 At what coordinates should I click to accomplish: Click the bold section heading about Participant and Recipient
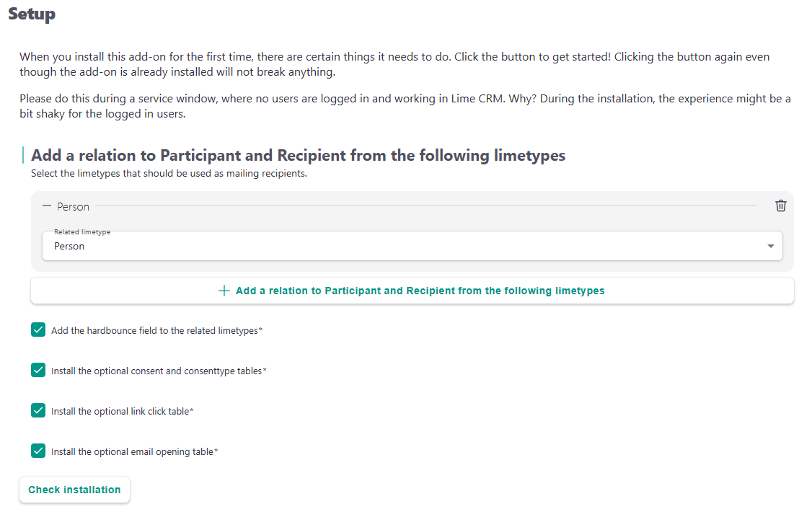(x=298, y=155)
